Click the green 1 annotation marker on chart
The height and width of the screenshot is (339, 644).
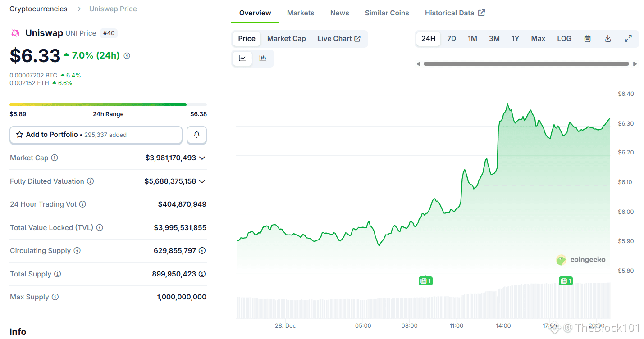(x=426, y=280)
